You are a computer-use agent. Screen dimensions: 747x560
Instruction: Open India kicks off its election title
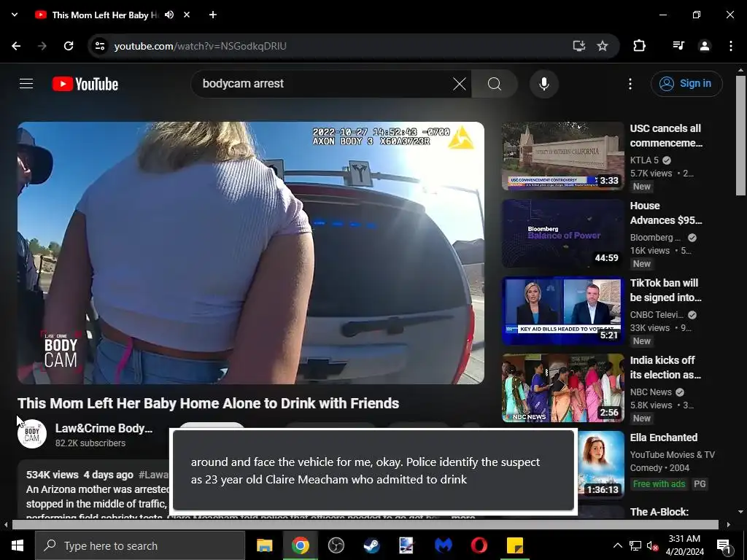click(665, 367)
